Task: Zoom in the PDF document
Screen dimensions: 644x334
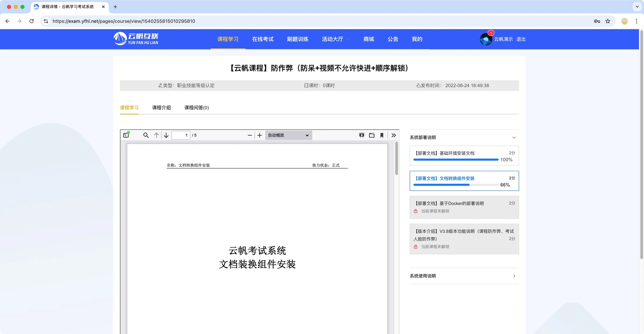Action: pos(260,135)
